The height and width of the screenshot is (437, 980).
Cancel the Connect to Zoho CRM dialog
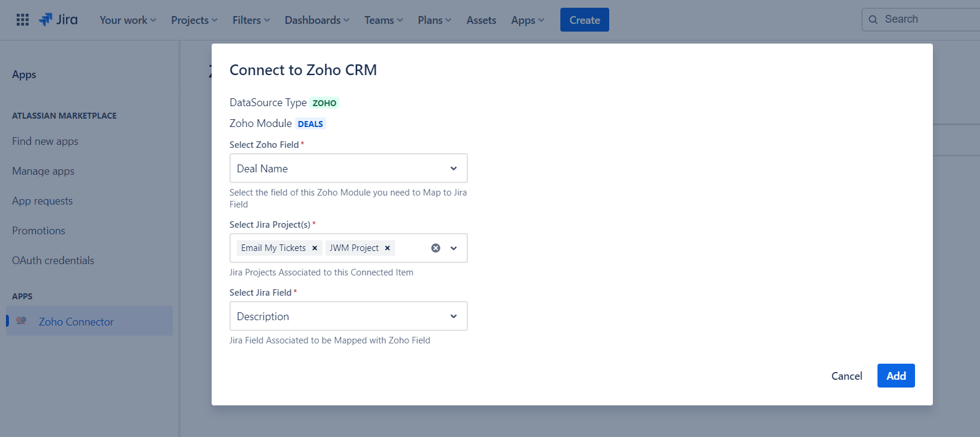click(846, 376)
